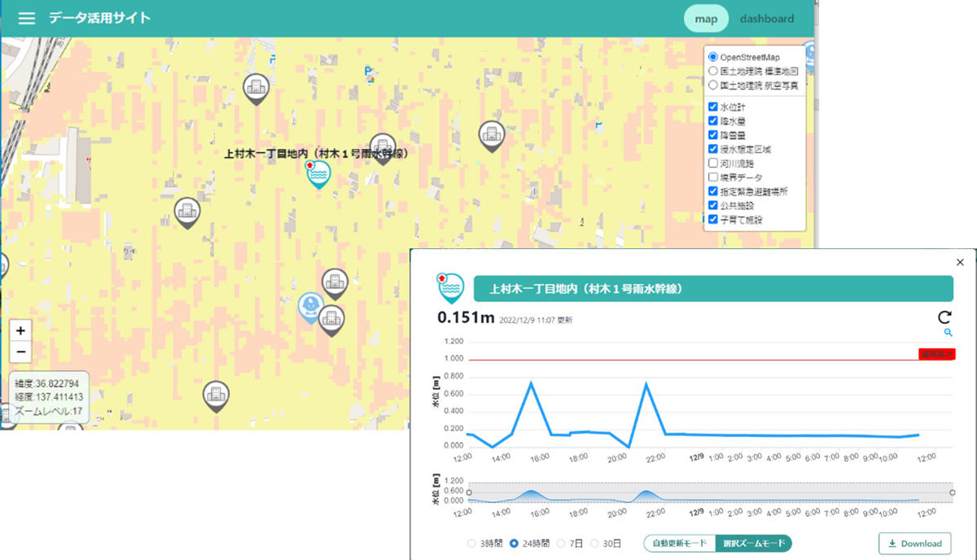The image size is (977, 560).
Task: Switch to the dashboard tab
Action: (x=766, y=19)
